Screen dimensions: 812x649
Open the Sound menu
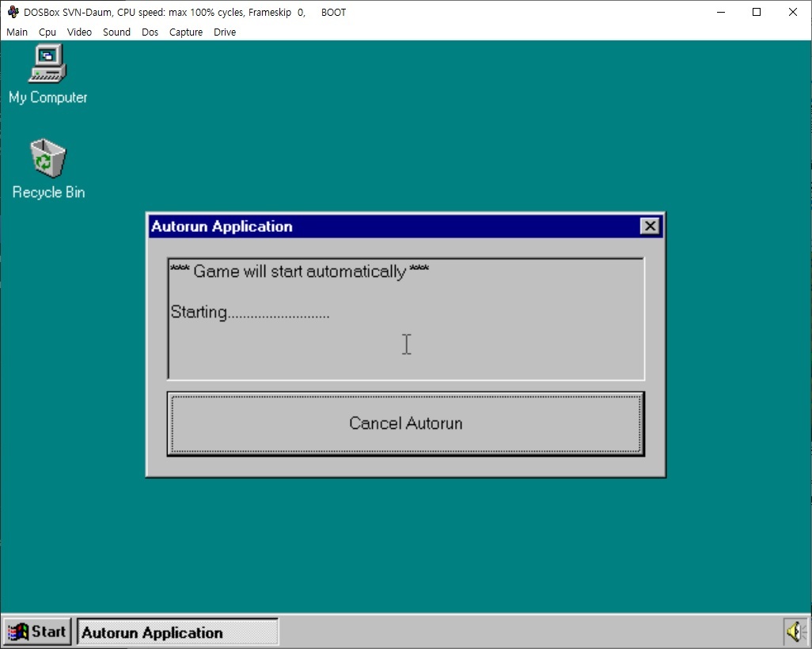click(116, 32)
